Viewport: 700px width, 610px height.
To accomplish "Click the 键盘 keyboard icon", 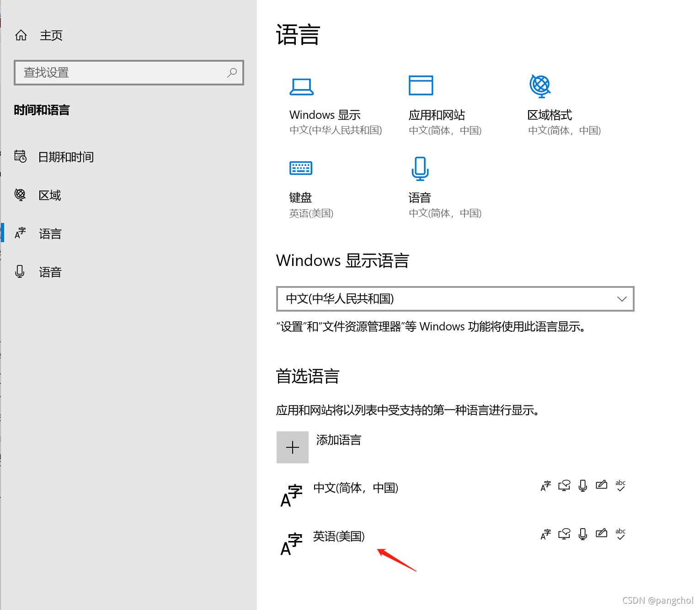I will (x=300, y=168).
